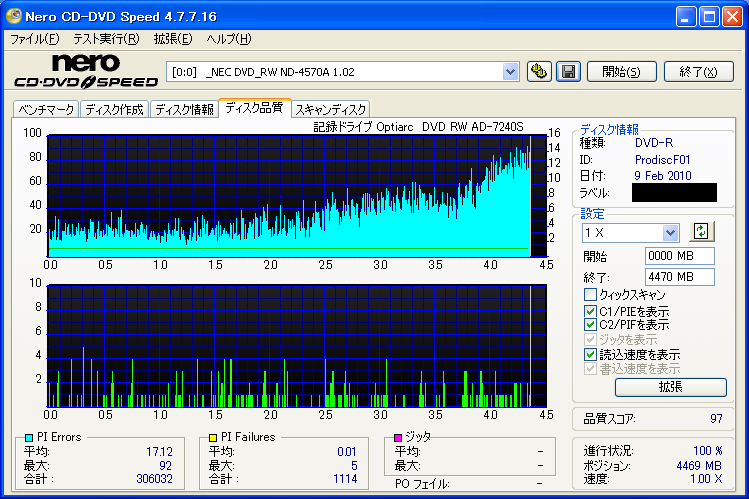Open the ファイル(F) menu
This screenshot has width=749, height=499.
click(x=35, y=39)
